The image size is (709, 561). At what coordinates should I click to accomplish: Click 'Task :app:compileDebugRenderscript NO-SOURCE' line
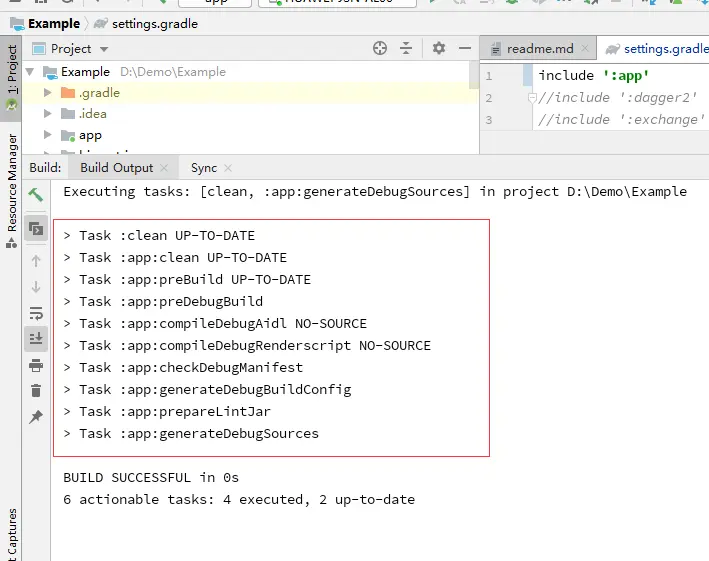coord(247,346)
